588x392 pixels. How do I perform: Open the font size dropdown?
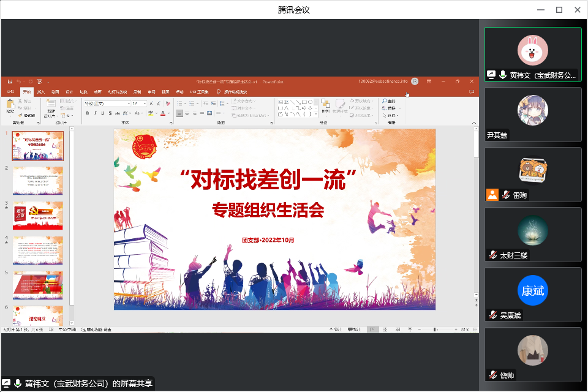[x=145, y=104]
